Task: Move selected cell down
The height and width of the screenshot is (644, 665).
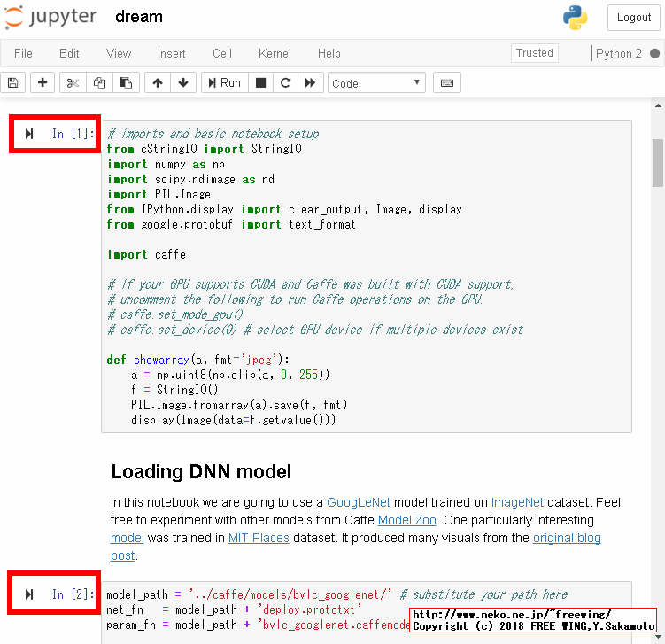Action: (x=182, y=83)
